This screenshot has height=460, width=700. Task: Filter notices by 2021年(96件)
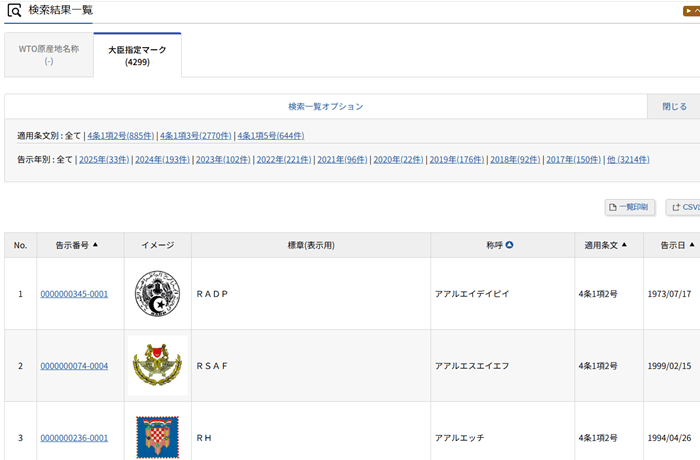click(x=342, y=159)
